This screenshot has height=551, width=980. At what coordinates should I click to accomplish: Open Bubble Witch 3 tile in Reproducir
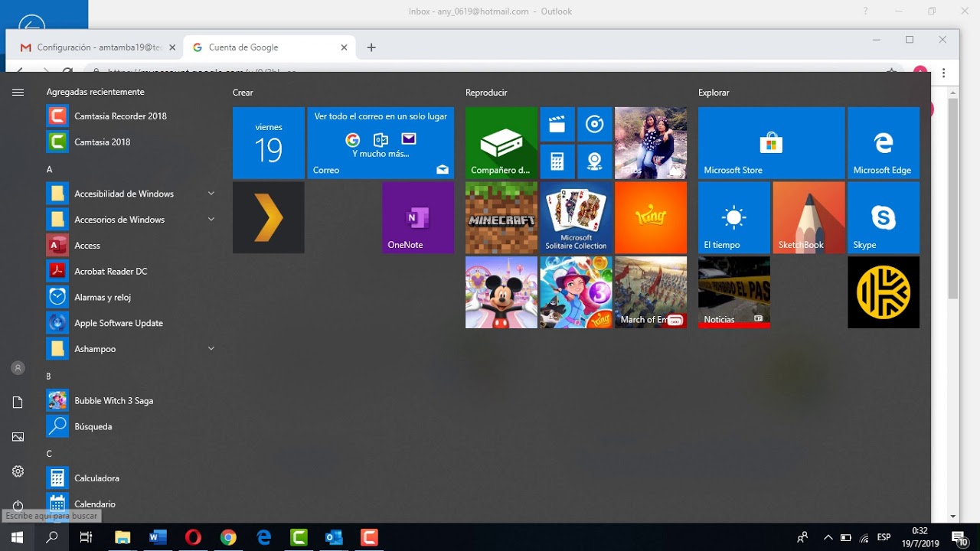[576, 292]
